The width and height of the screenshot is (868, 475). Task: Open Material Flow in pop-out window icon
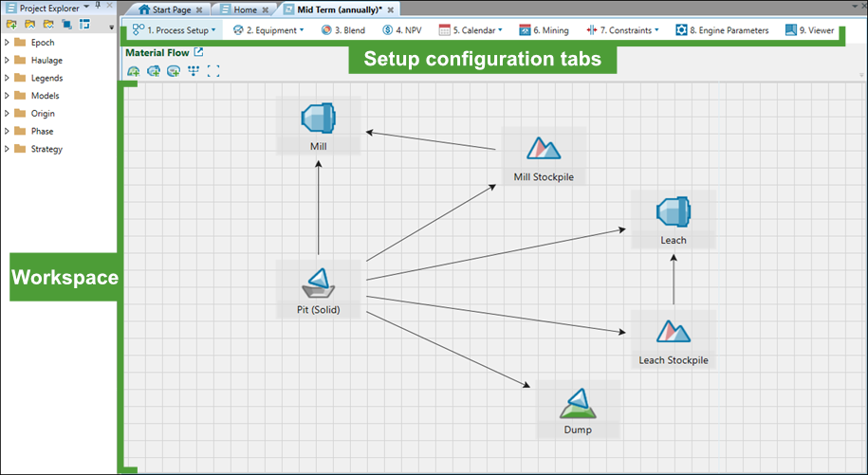[x=198, y=52]
